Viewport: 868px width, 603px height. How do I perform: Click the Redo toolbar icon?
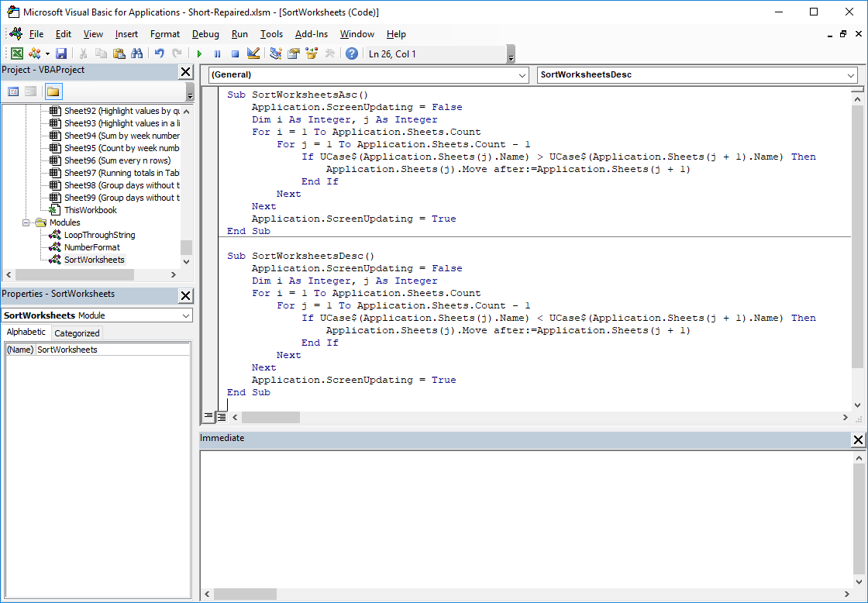click(177, 53)
